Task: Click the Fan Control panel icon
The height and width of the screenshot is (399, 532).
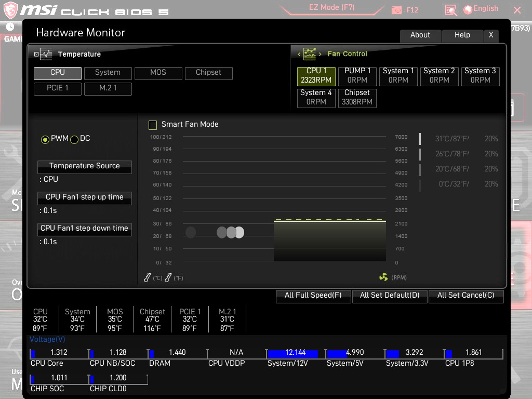Action: click(310, 54)
